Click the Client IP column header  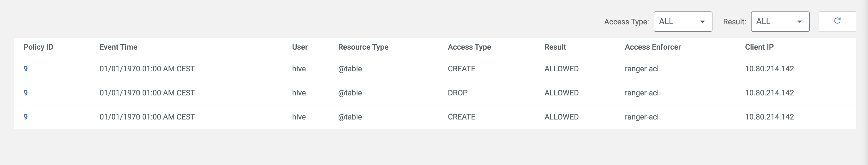pos(759,47)
